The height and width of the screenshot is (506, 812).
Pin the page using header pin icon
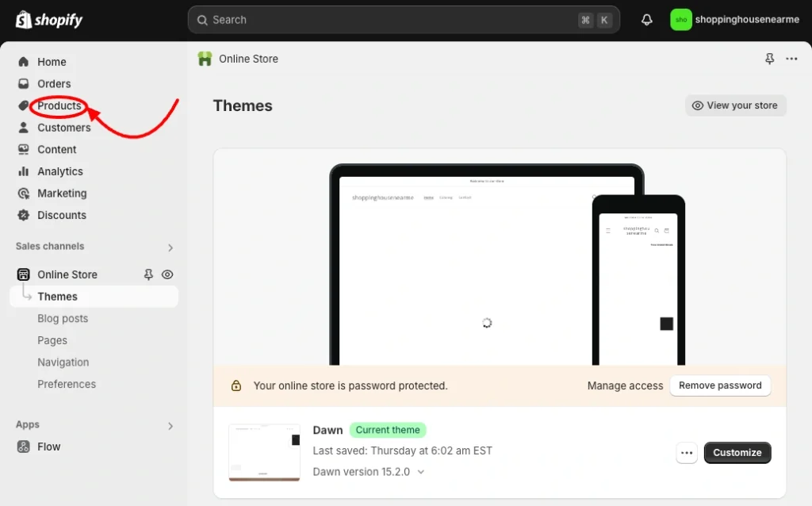click(769, 59)
